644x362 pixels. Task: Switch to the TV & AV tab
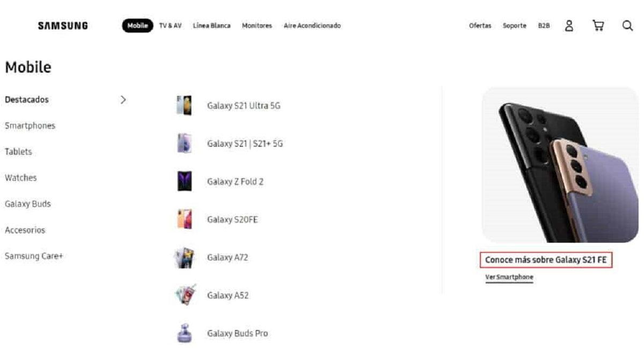[x=170, y=25]
